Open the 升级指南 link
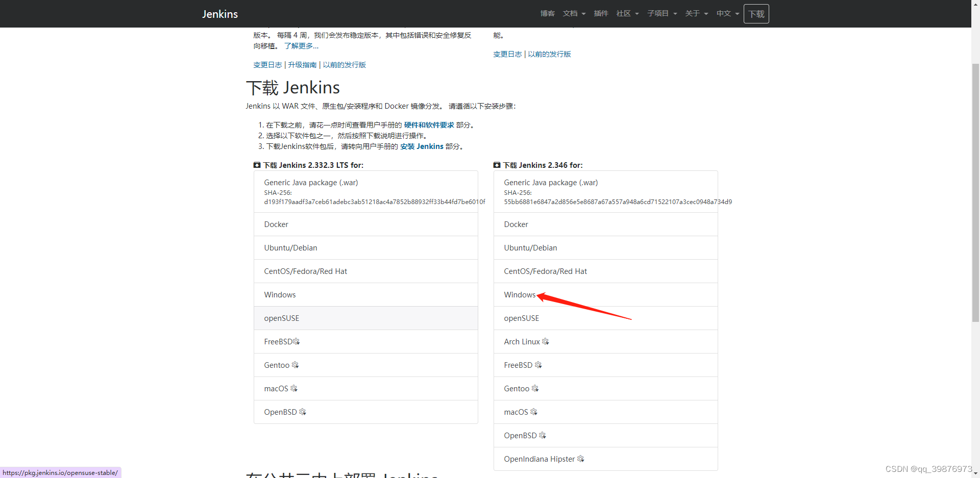 point(302,65)
